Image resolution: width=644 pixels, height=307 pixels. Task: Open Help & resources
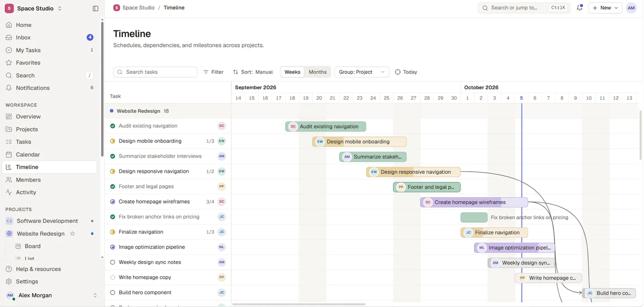(51, 269)
